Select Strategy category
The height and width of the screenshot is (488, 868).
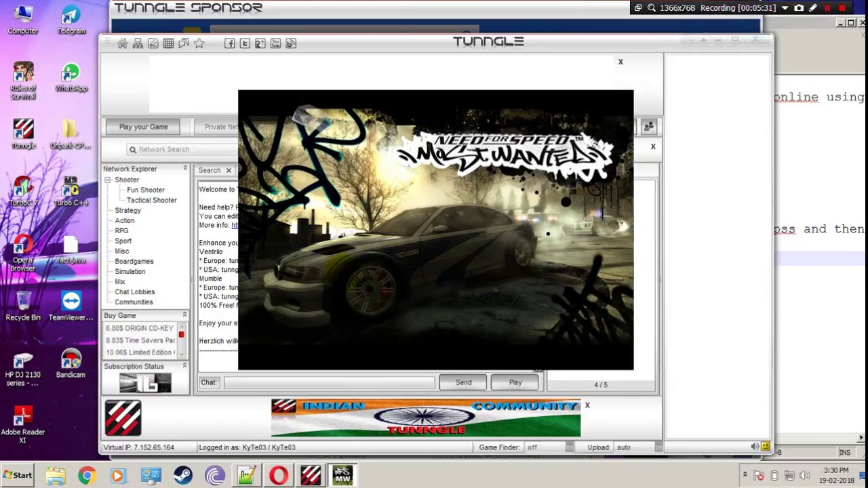pos(127,210)
